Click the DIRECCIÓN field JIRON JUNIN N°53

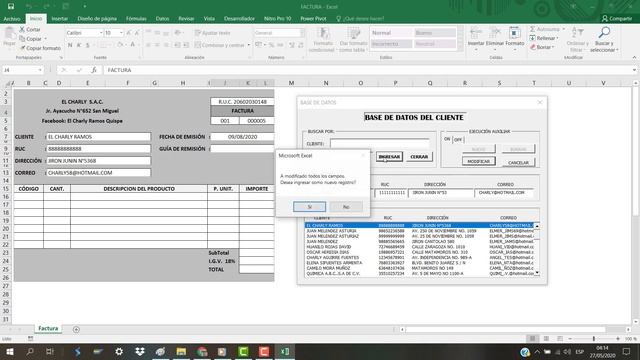tap(441, 193)
